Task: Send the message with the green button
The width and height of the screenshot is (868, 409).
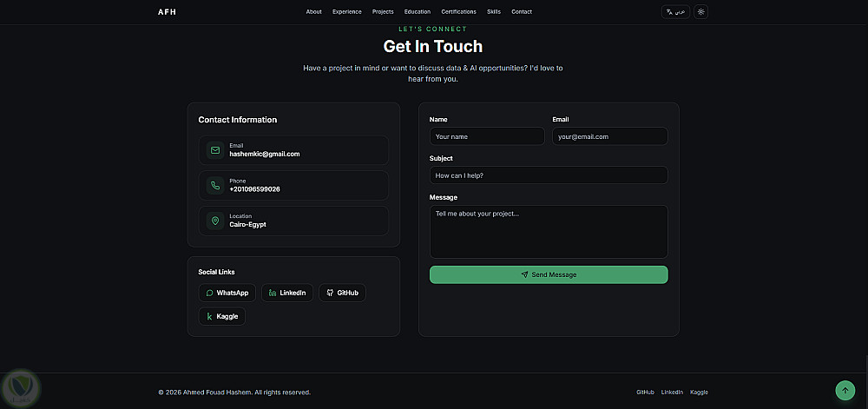Action: pos(549,274)
